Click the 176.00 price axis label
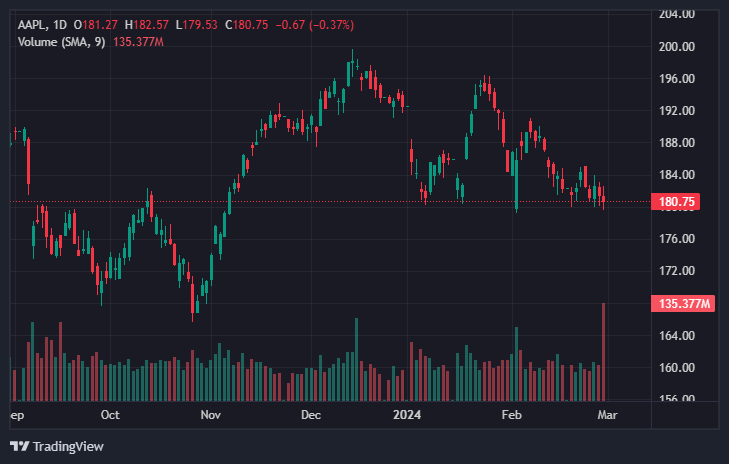The width and height of the screenshot is (729, 464). click(x=676, y=239)
